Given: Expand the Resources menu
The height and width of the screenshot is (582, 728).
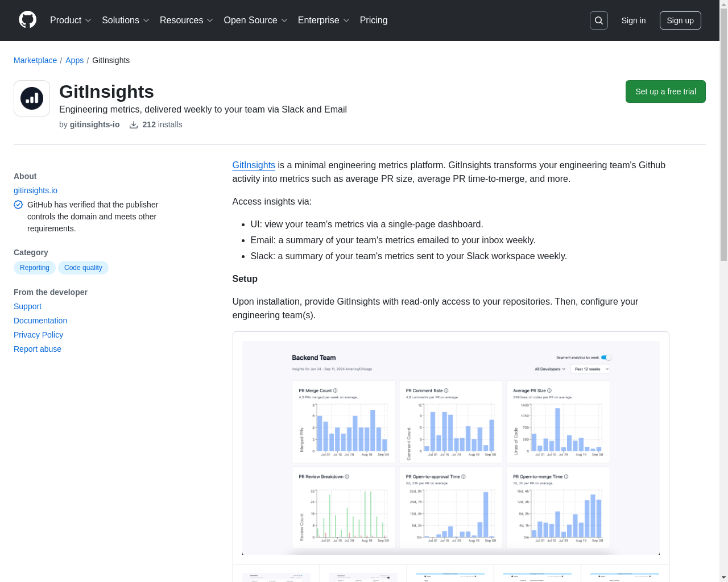Looking at the screenshot, I should click(x=187, y=20).
